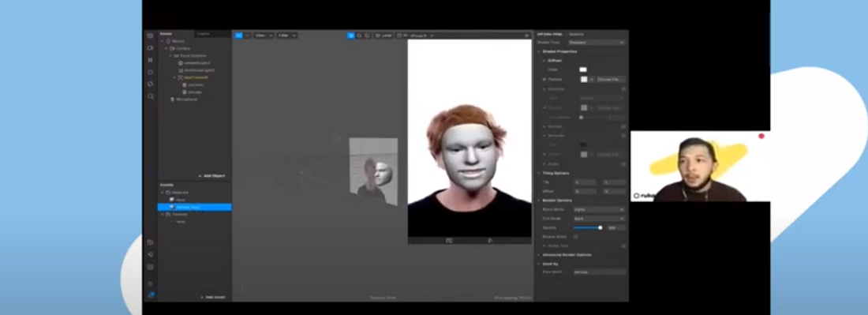868x315 pixels.
Task: Pause the effect preview
Action: 150,60
